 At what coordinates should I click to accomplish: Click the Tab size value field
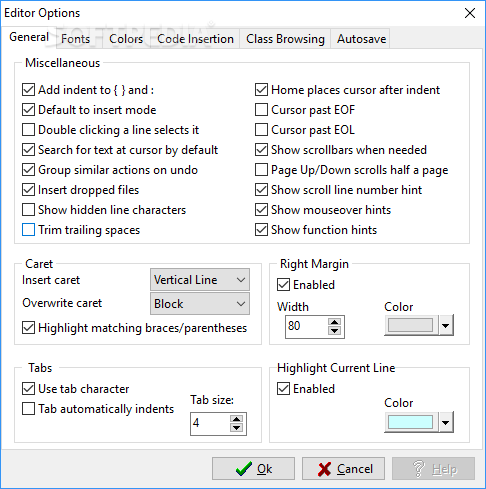click(x=210, y=424)
